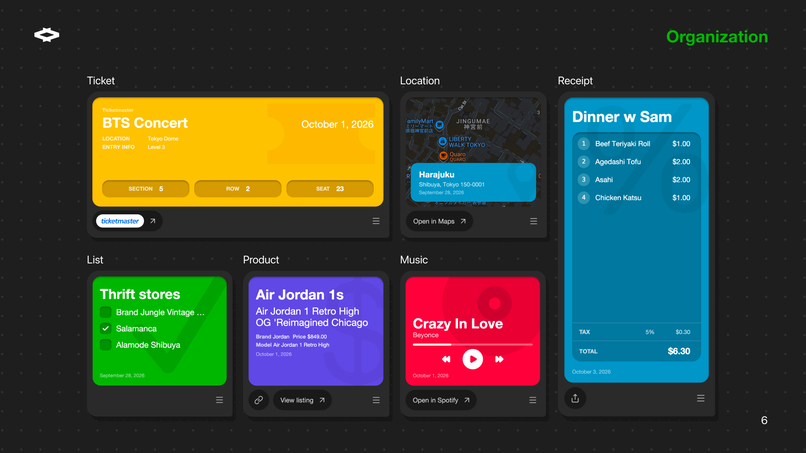Open Ticketmaster link under BTS Concert
The image size is (806, 453).
click(128, 221)
